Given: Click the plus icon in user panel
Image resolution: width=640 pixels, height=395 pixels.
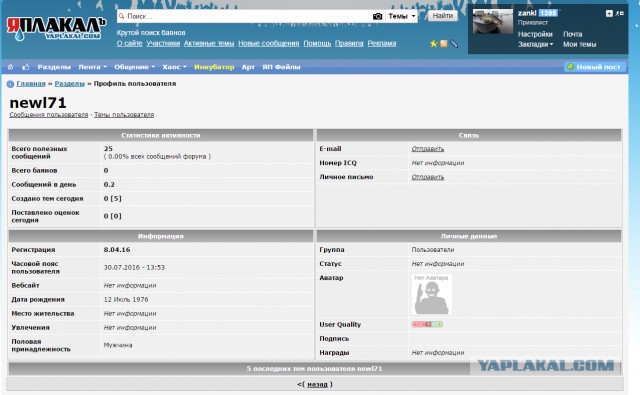Looking at the screenshot, I should [609, 13].
